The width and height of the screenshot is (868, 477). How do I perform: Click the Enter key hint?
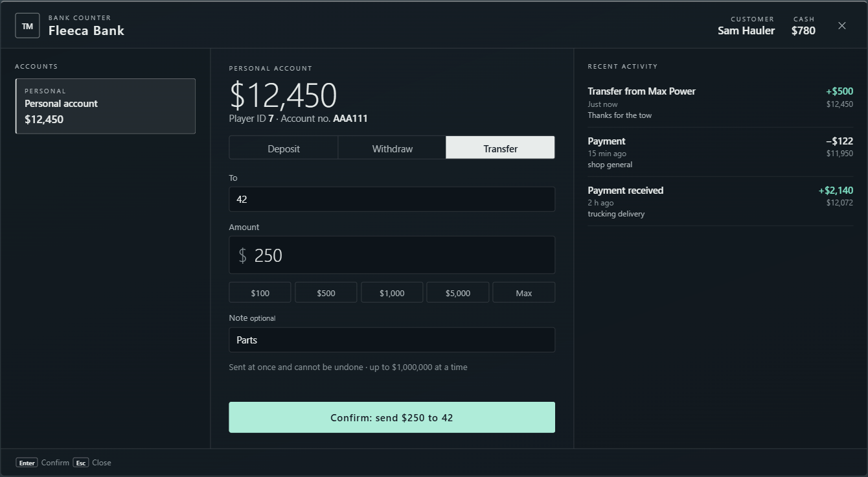tap(27, 463)
